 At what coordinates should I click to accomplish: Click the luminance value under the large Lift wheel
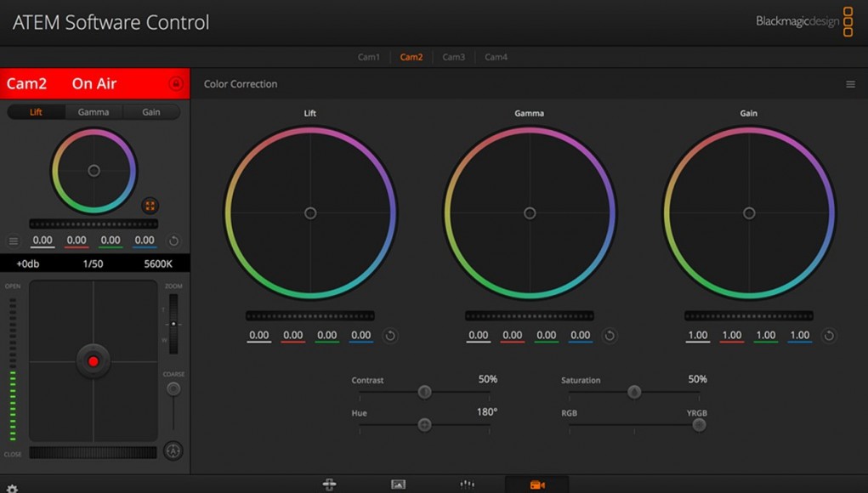tap(259, 335)
